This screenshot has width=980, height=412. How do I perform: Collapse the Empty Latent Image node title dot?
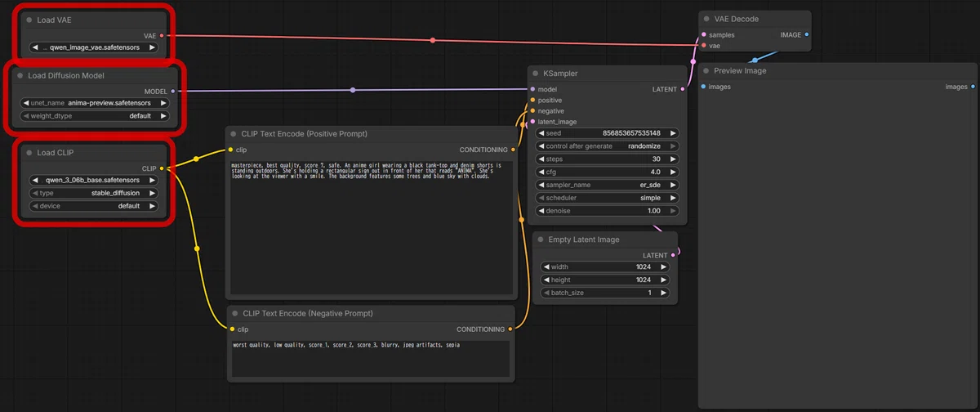(x=540, y=240)
